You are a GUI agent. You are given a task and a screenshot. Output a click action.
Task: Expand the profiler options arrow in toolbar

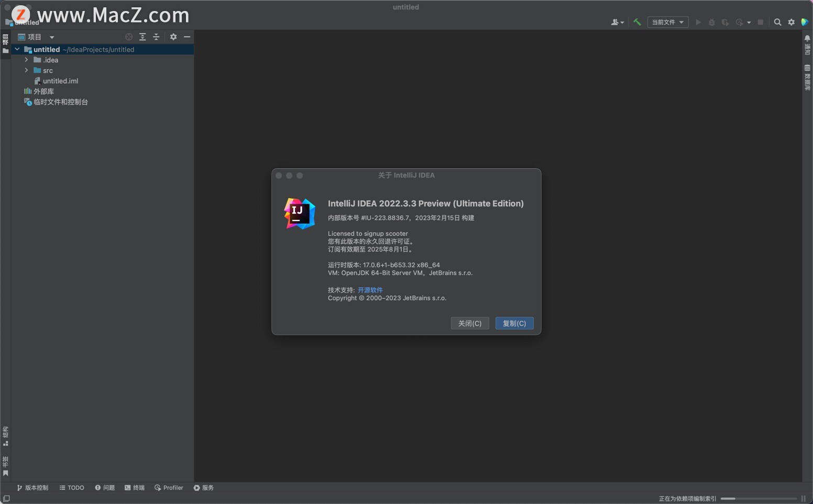[x=749, y=23]
